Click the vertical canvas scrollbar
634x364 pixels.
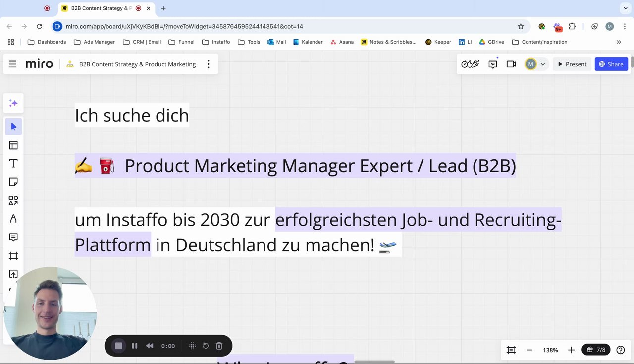coord(632,63)
